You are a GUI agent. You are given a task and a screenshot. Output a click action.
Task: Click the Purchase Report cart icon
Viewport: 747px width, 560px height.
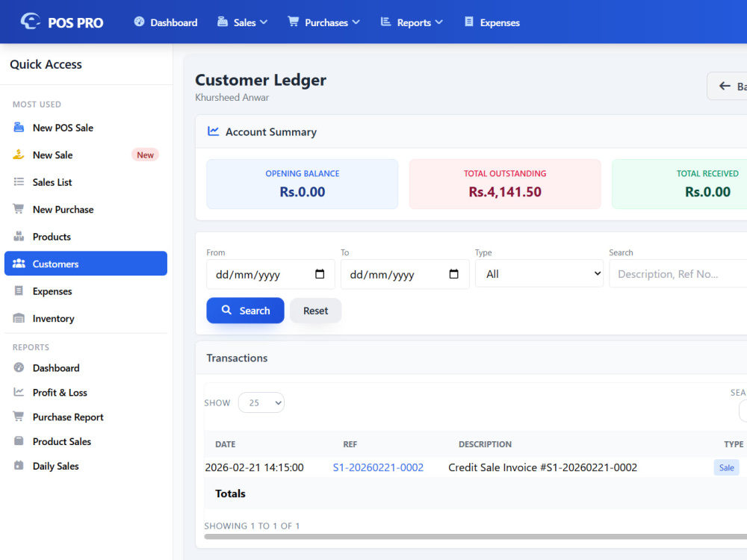pos(19,416)
